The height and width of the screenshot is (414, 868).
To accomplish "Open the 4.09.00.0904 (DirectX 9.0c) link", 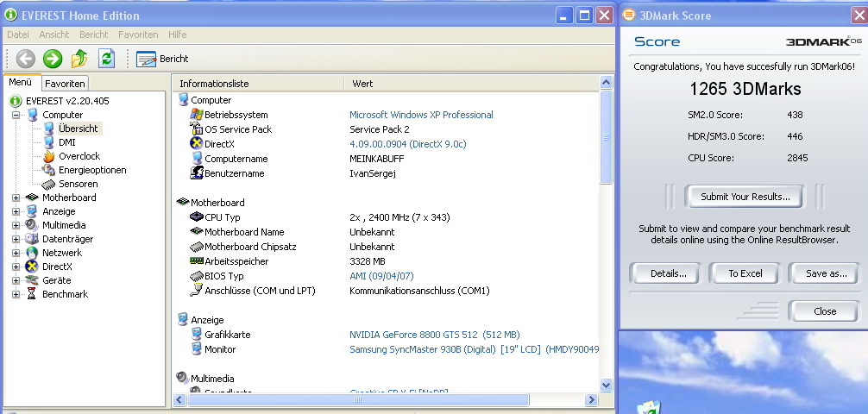I will [408, 144].
